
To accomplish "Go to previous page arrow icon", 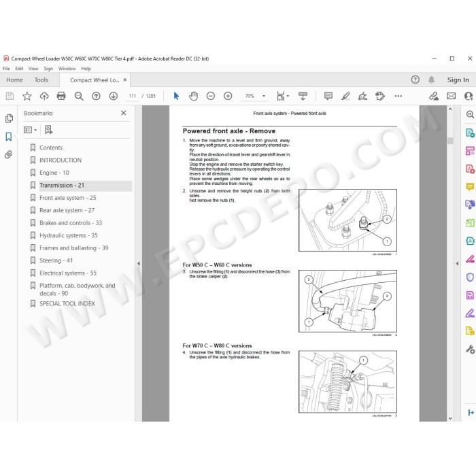I will 97,97.
